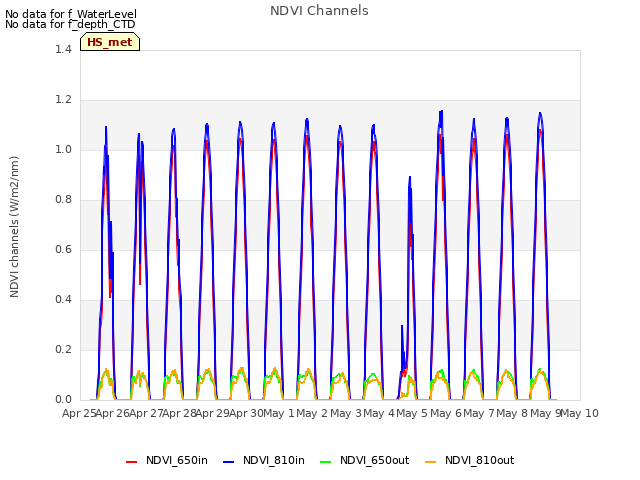Click the Apr 27 x-axis date label
This screenshot has width=640, height=480.
(x=146, y=413)
